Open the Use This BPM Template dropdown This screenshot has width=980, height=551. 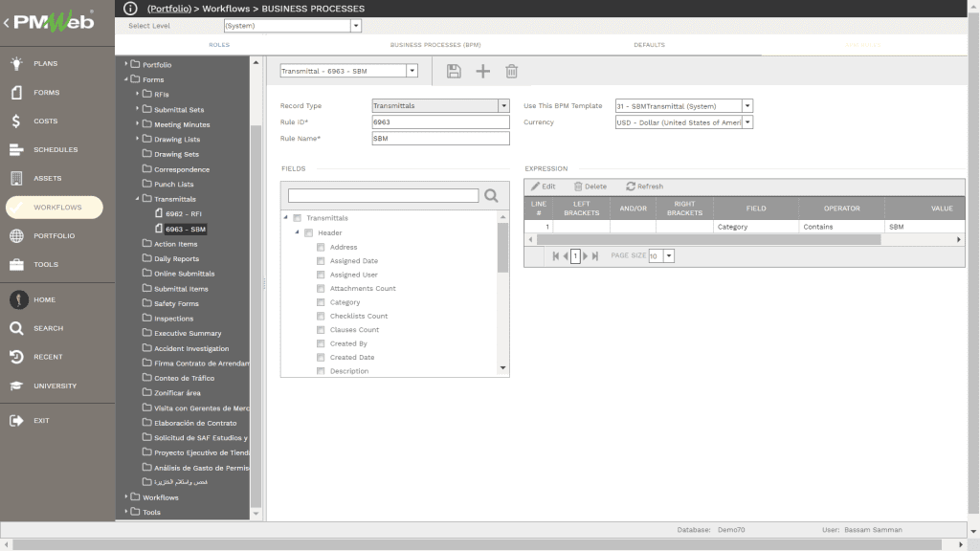pyautogui.click(x=747, y=106)
